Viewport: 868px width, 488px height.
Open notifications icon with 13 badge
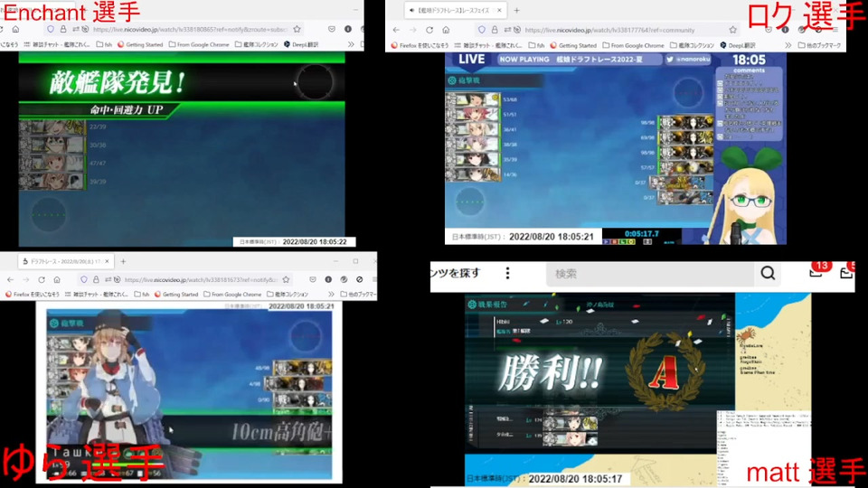pos(816,270)
